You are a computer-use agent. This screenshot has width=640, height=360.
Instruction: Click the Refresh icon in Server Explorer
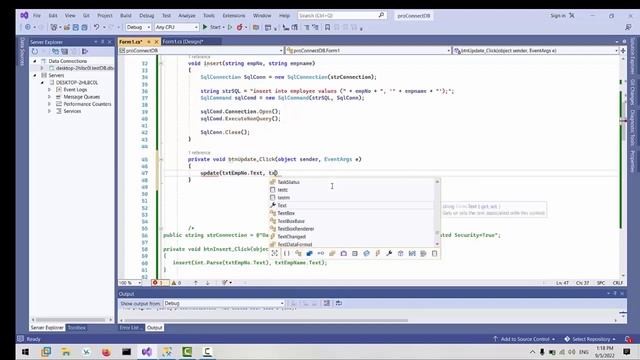pyautogui.click(x=35, y=51)
